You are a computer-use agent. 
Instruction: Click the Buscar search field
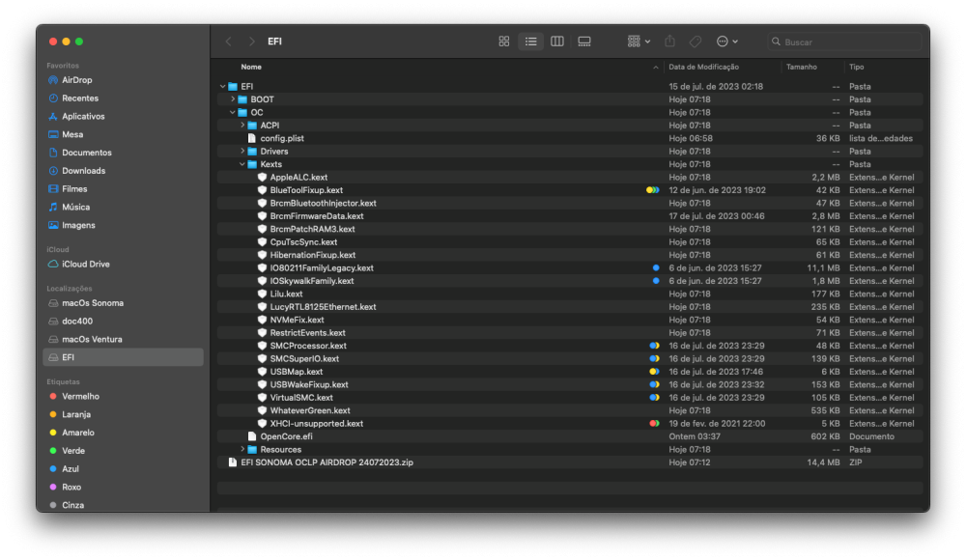point(844,42)
